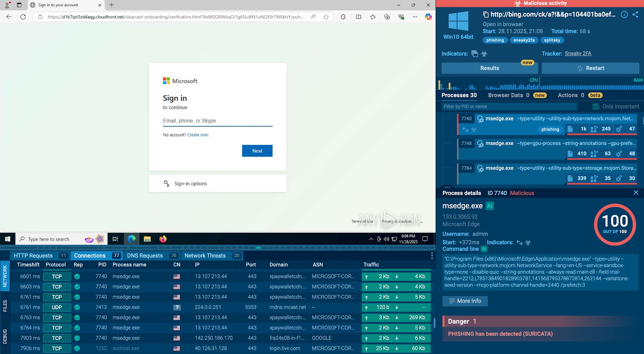The height and width of the screenshot is (354, 644).
Task: Open the notification center icon
Action: pos(425,239)
